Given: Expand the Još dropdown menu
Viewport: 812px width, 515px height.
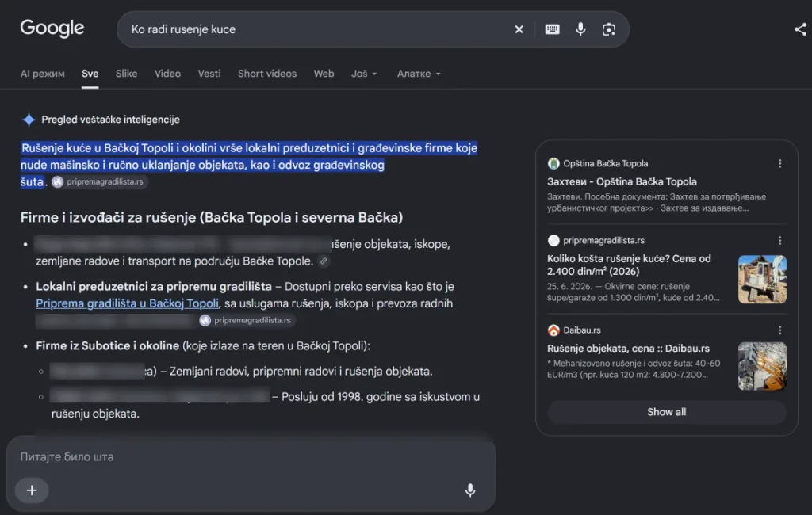Looking at the screenshot, I should (364, 74).
